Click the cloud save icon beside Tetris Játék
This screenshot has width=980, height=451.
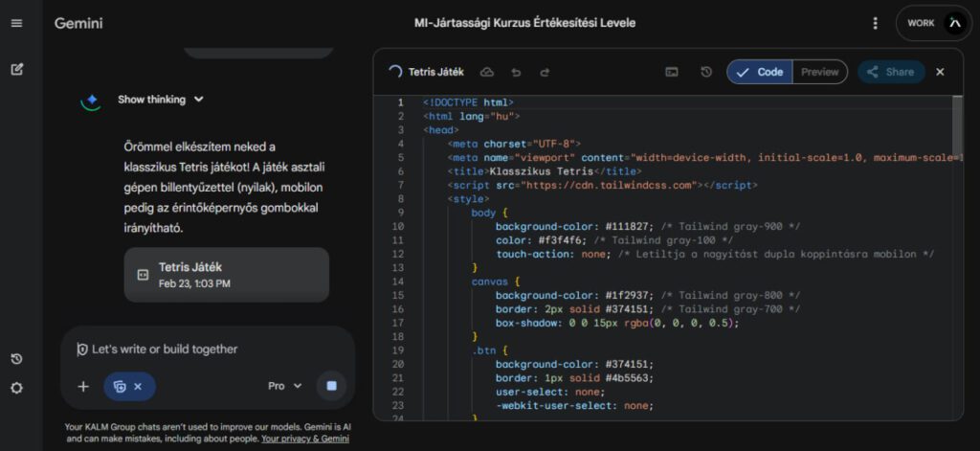coord(486,72)
